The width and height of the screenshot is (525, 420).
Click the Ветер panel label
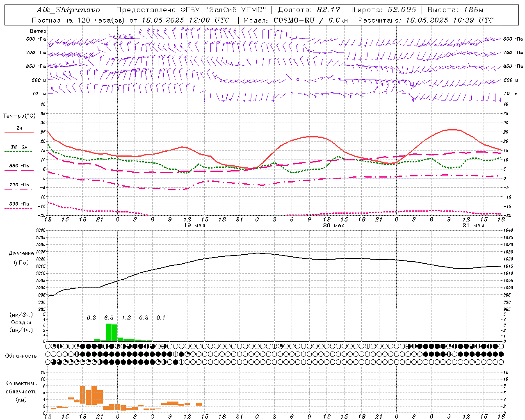(x=38, y=31)
